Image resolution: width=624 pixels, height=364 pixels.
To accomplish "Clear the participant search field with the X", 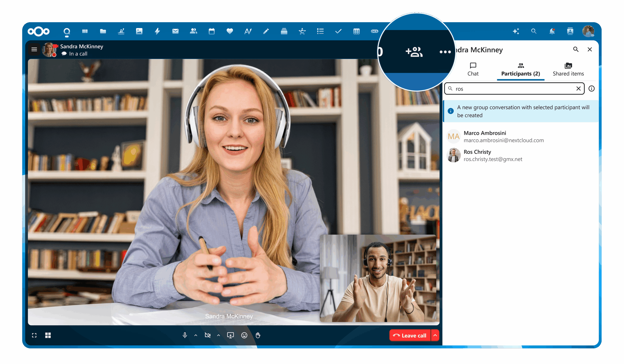I will (579, 89).
